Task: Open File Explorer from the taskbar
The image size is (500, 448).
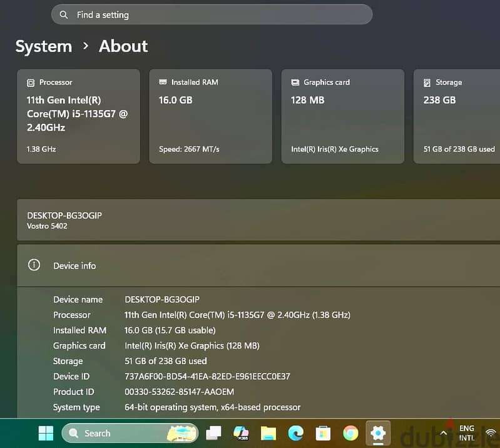Action: pyautogui.click(x=268, y=434)
